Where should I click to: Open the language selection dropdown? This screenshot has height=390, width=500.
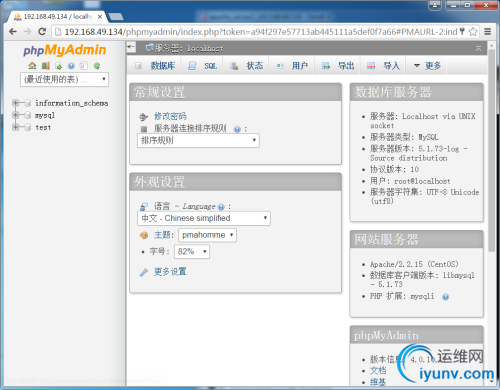[x=204, y=218]
